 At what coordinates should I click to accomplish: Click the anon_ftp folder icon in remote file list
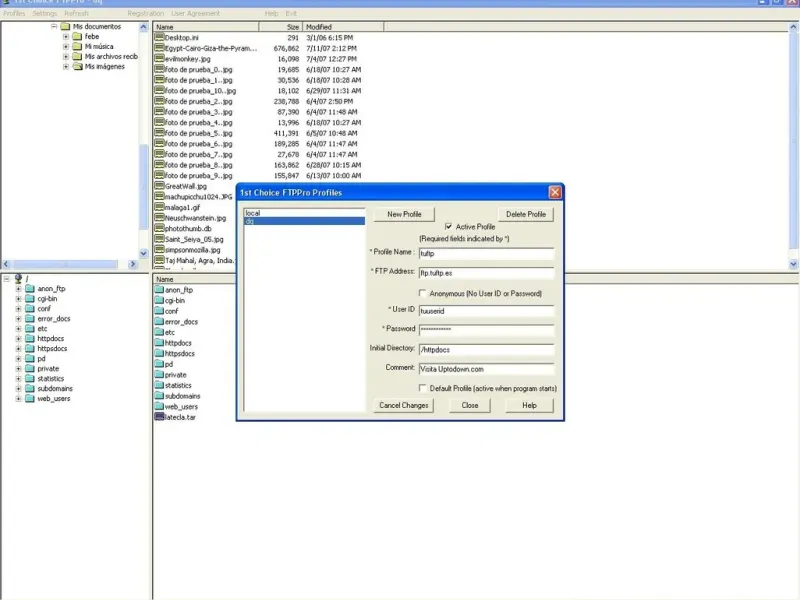tap(159, 290)
